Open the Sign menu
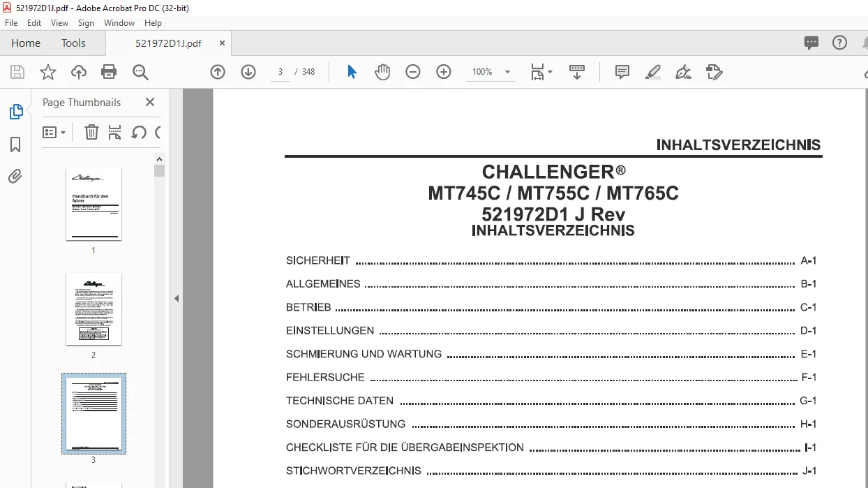868x488 pixels. click(86, 23)
